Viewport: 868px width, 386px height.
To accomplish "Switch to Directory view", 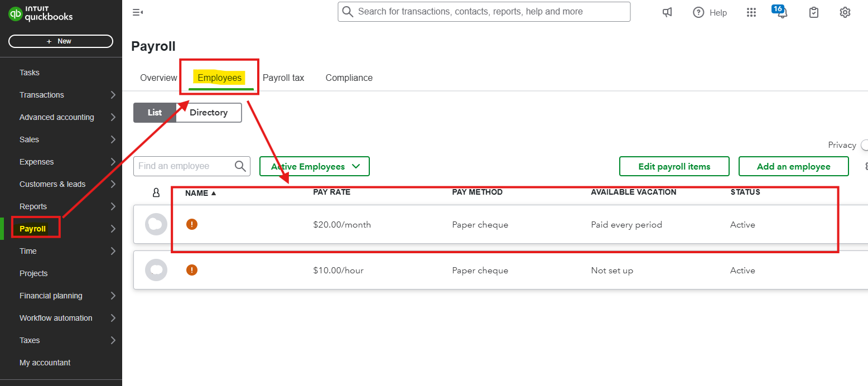I will (209, 113).
